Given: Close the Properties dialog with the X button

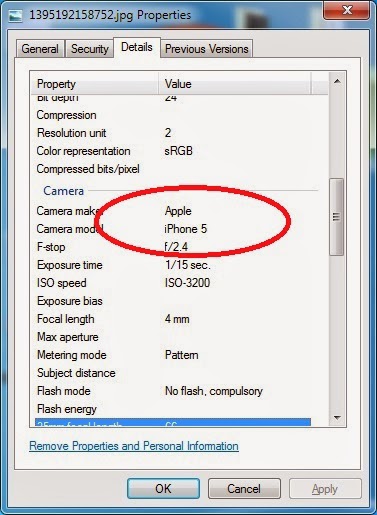Looking at the screenshot, I should point(346,10).
